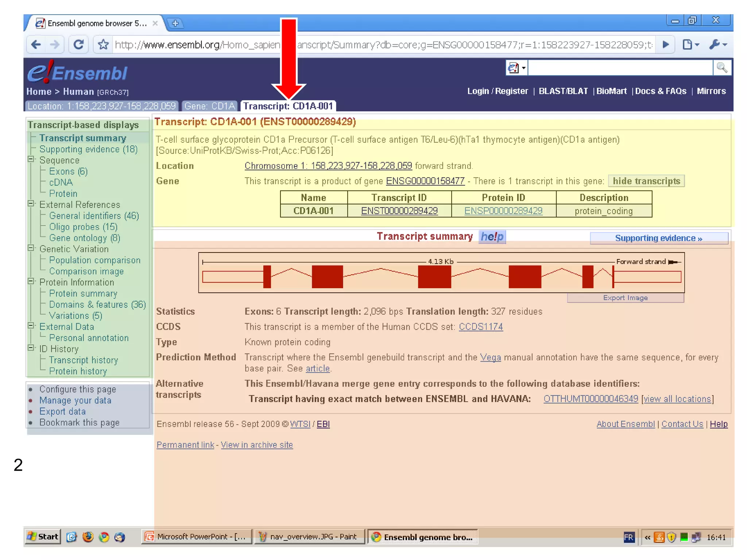Click the browser back arrow

point(36,45)
